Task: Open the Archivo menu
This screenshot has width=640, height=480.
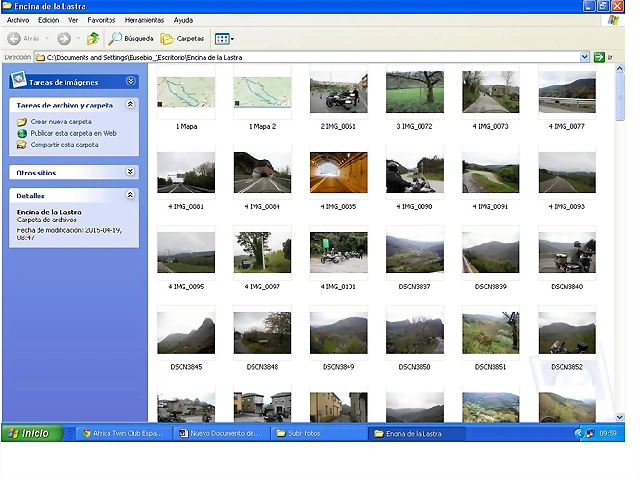Action: pos(18,20)
